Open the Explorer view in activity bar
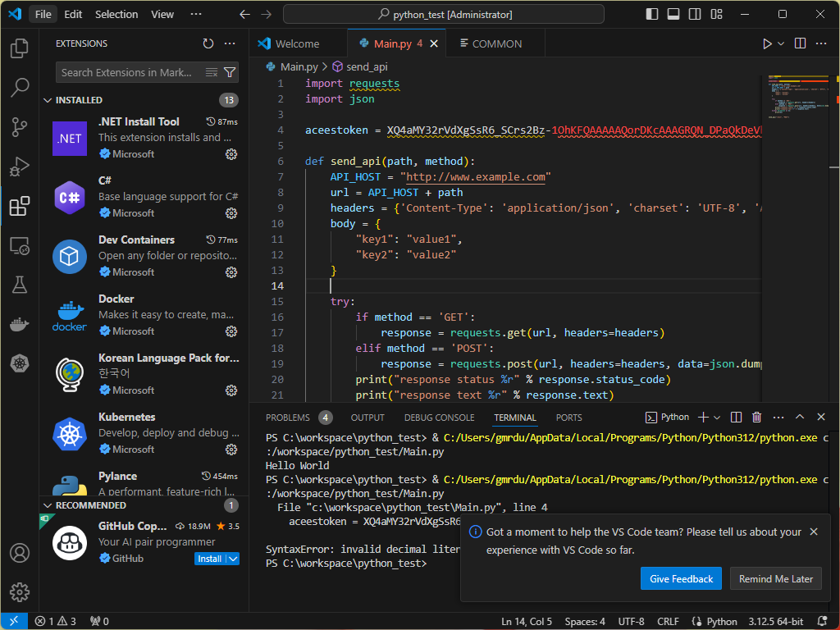The height and width of the screenshot is (630, 840). click(20, 48)
